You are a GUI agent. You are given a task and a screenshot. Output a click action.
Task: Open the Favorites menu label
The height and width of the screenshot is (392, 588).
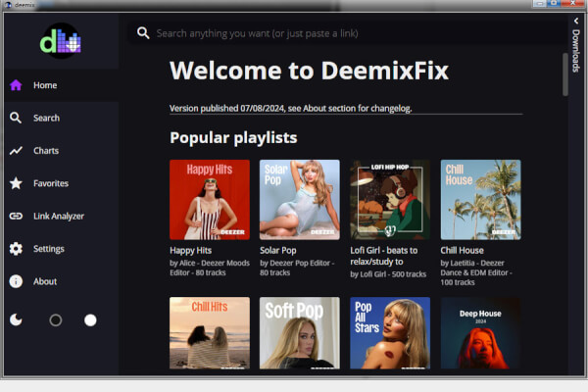pyautogui.click(x=51, y=183)
